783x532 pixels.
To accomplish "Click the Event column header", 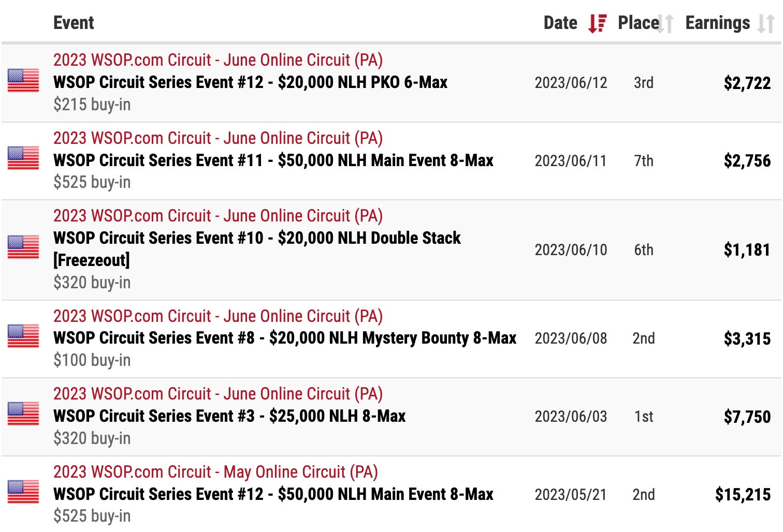I will click(x=74, y=23).
